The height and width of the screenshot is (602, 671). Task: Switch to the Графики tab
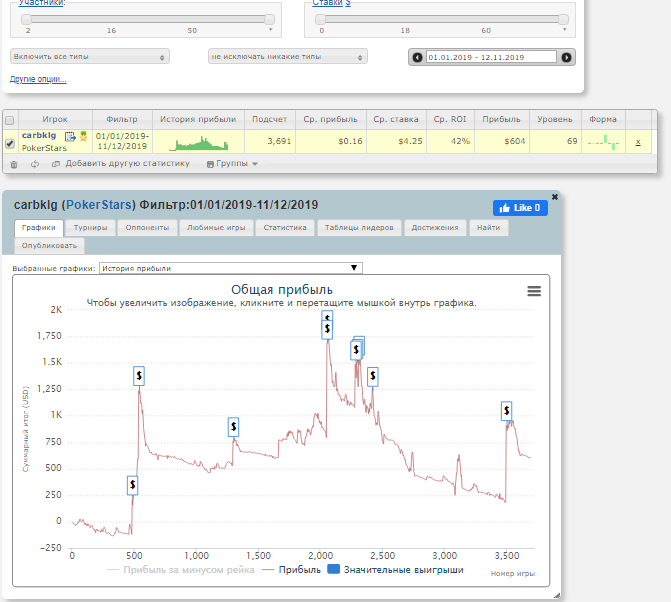point(39,228)
